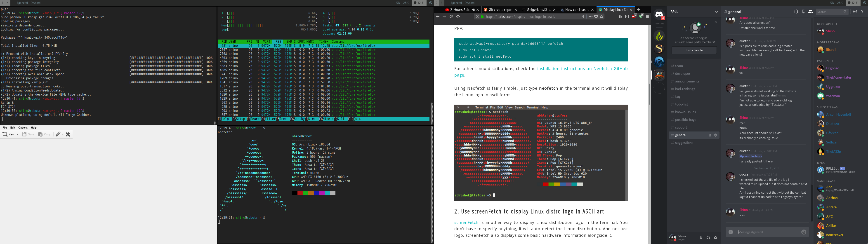Open the Options menu in ksnip

point(23,128)
